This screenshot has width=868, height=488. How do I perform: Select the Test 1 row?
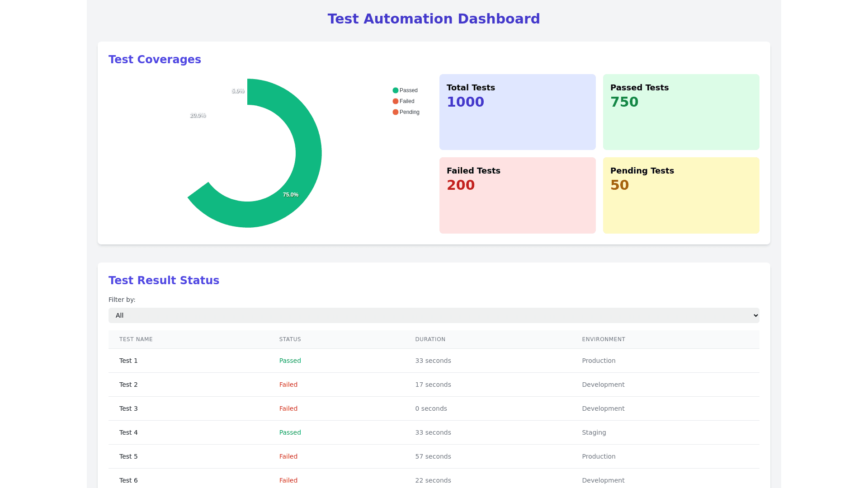pyautogui.click(x=128, y=361)
